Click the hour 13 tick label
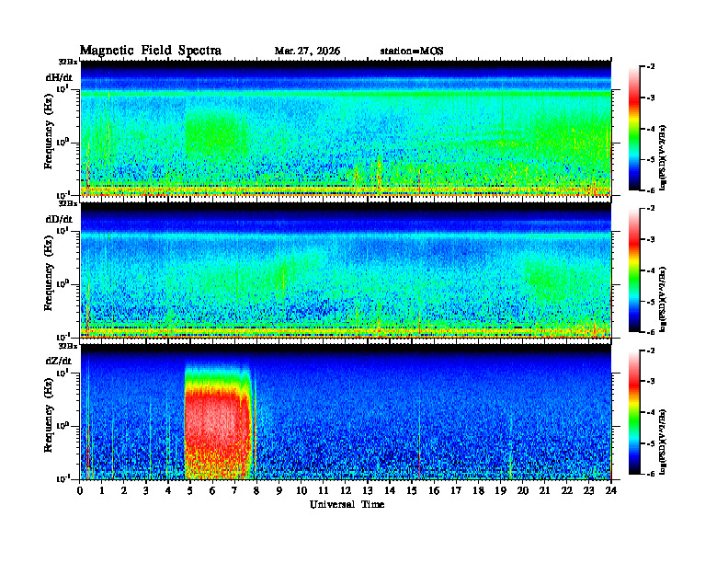 pyautogui.click(x=368, y=491)
